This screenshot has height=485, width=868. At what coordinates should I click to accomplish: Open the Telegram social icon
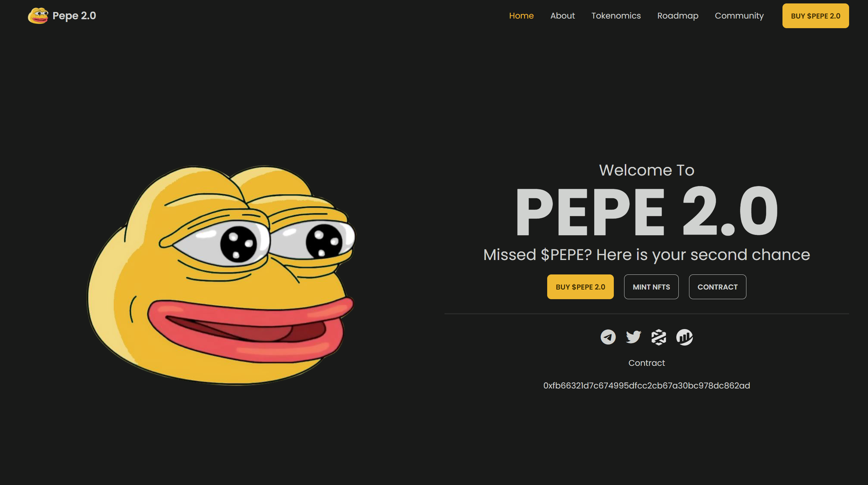pyautogui.click(x=608, y=337)
